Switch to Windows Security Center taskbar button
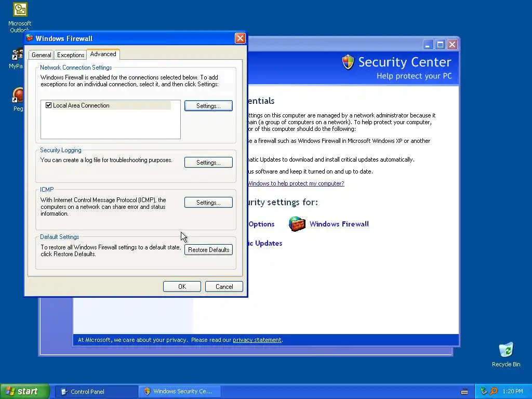Screen dimensions: 532x399 pos(179,392)
